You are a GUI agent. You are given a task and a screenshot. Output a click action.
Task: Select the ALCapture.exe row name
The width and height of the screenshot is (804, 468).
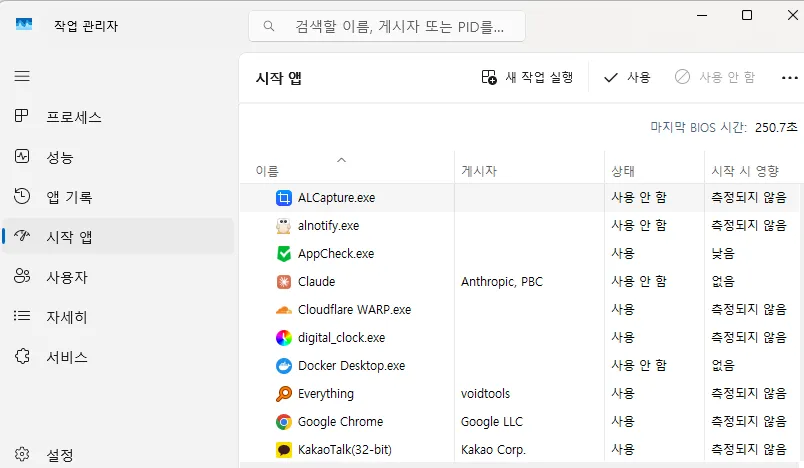336,198
